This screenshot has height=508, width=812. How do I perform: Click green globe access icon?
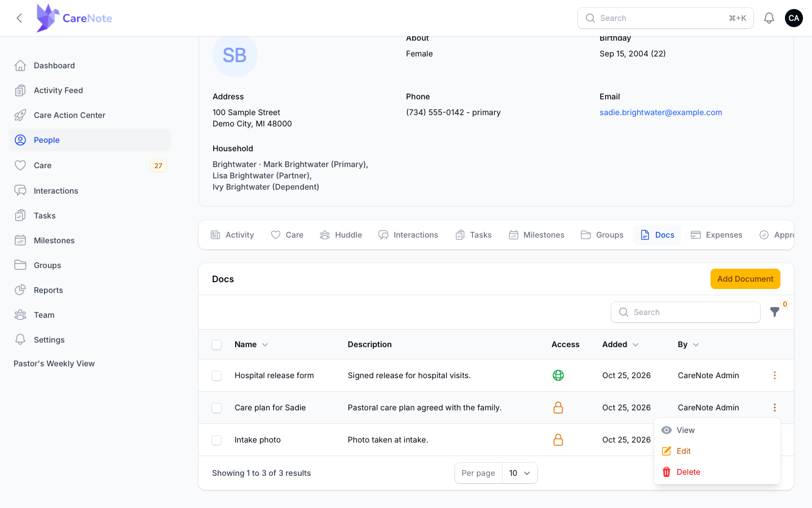[558, 375]
